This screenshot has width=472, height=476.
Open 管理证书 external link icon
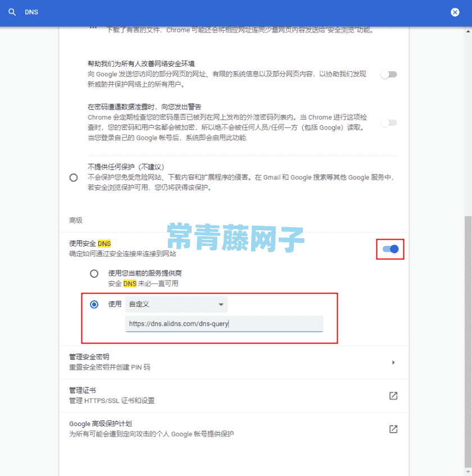(x=393, y=396)
